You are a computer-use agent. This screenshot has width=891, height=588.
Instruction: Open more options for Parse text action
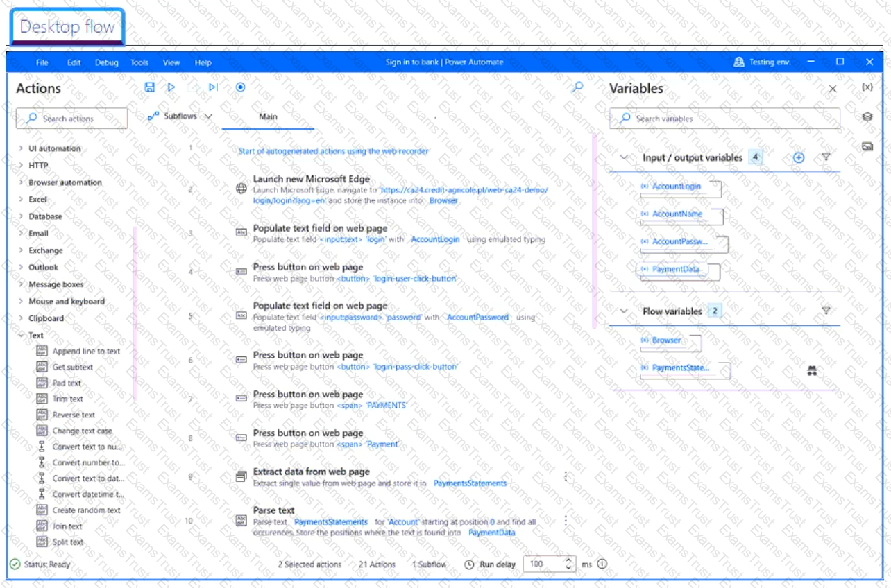(566, 520)
